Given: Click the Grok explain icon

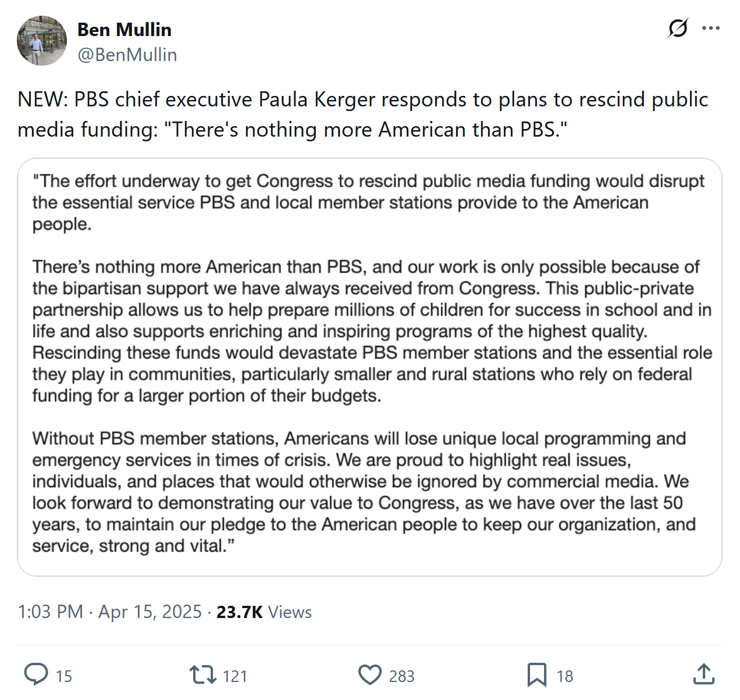Looking at the screenshot, I should [678, 28].
